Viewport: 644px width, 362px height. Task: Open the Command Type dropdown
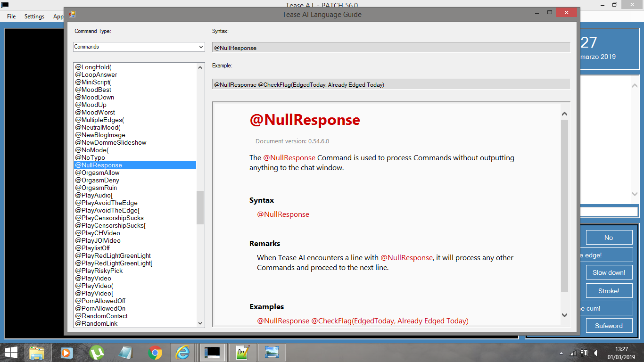[x=139, y=47]
